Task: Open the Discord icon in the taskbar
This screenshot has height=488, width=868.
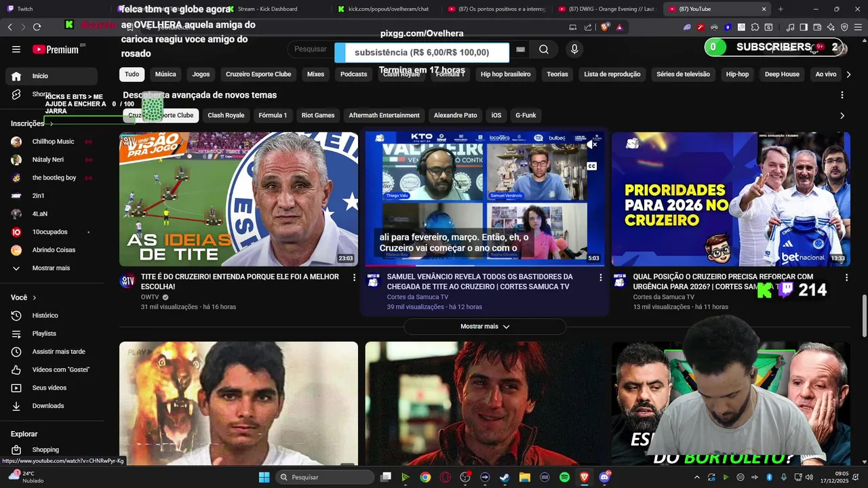Action: (604, 477)
